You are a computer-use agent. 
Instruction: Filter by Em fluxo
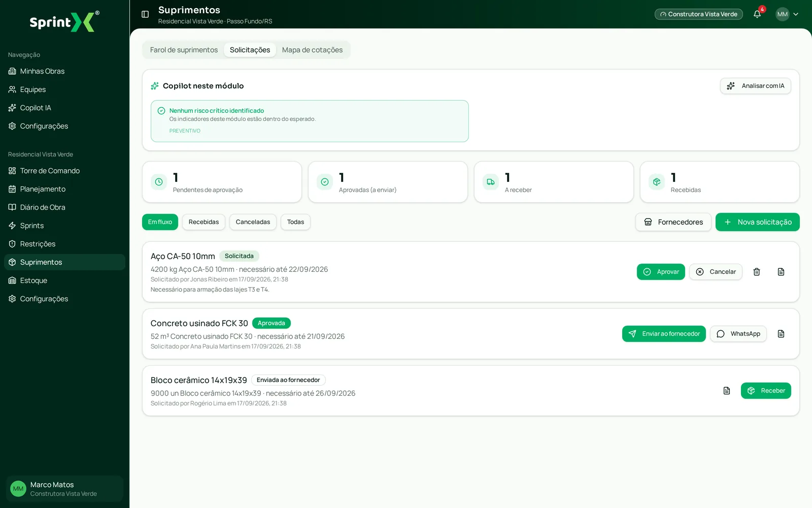[x=160, y=222]
